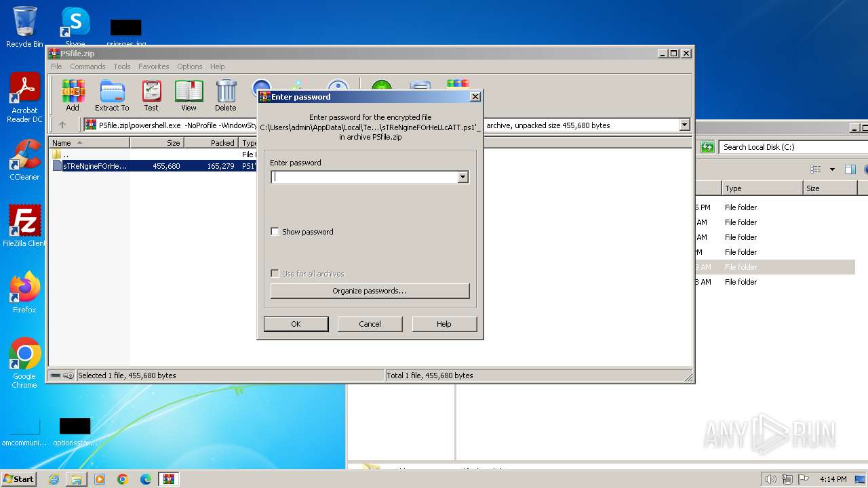Open the Help menu in WinRAR
This screenshot has height=488, width=868.
coord(217,66)
